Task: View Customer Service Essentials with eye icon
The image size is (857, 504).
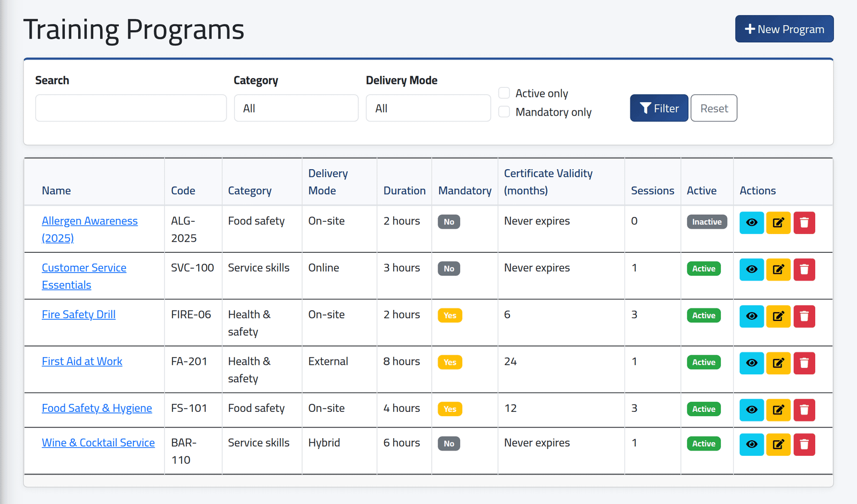Action: (x=751, y=269)
